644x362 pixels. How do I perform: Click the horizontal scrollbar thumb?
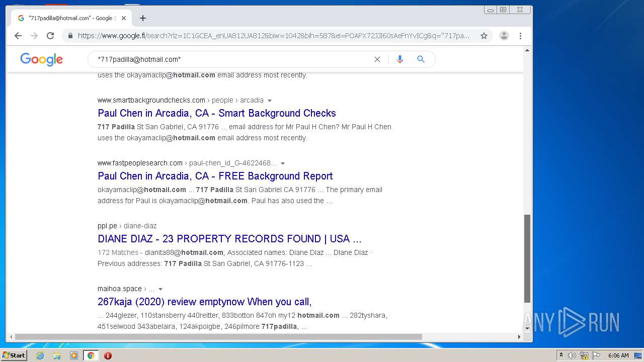(x=218, y=337)
